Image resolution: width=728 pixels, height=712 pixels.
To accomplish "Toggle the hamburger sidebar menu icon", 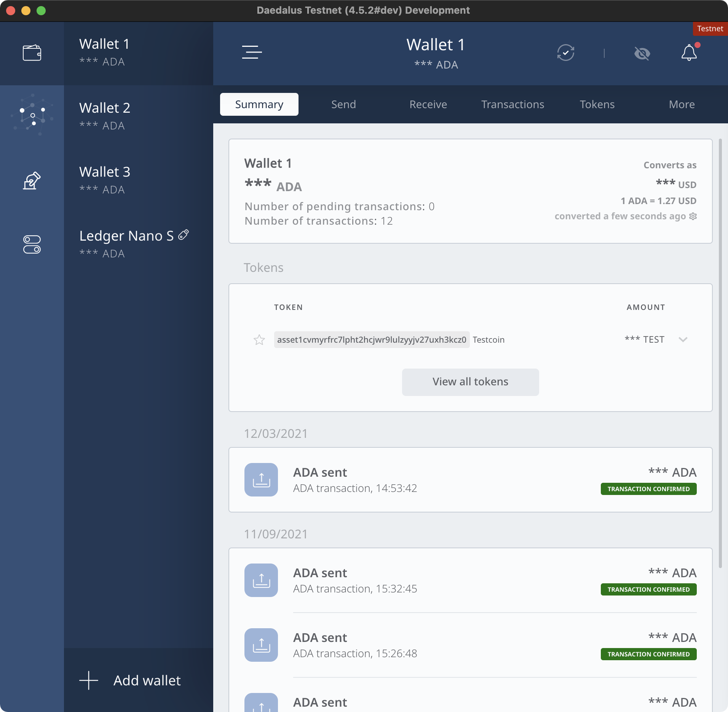I will pos(252,52).
